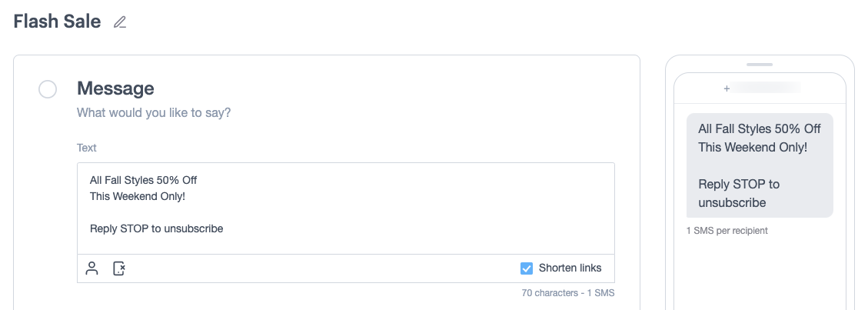Click the person personalization icon below text box
The height and width of the screenshot is (310, 868).
[x=92, y=268]
